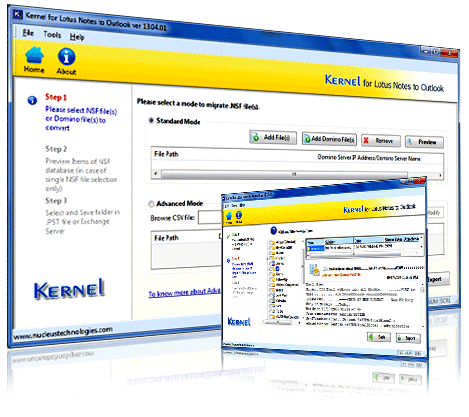Screen dimensions: 469x417
Task: Click the horizontal scrollbar in Standard Mode list
Action: click(284, 174)
